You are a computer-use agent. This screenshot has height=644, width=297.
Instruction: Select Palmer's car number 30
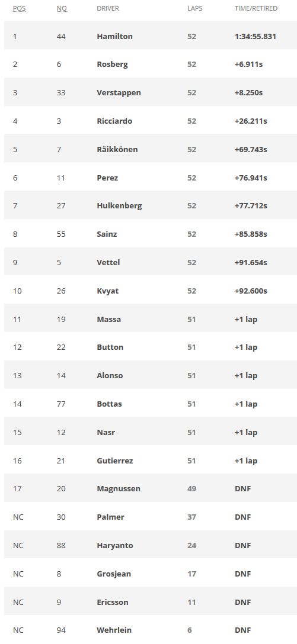[61, 517]
